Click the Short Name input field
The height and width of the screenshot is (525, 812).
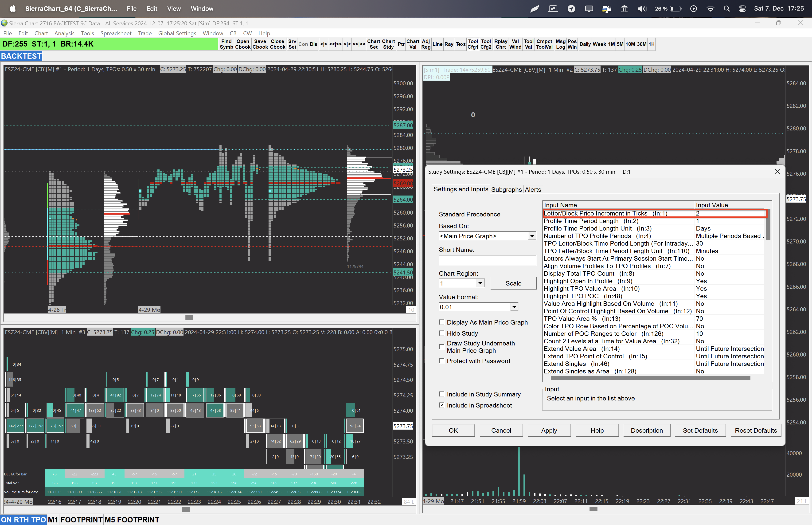coord(487,260)
